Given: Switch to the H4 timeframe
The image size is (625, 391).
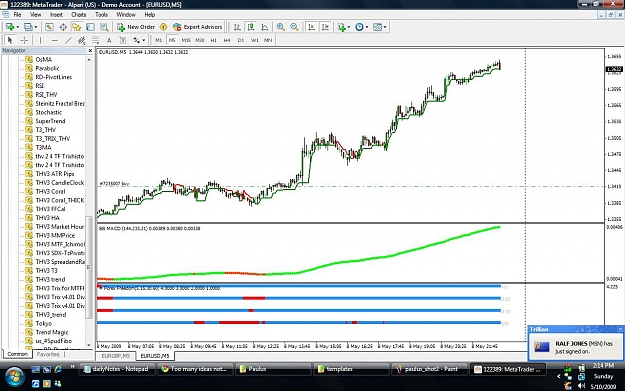Looking at the screenshot, I should click(227, 40).
